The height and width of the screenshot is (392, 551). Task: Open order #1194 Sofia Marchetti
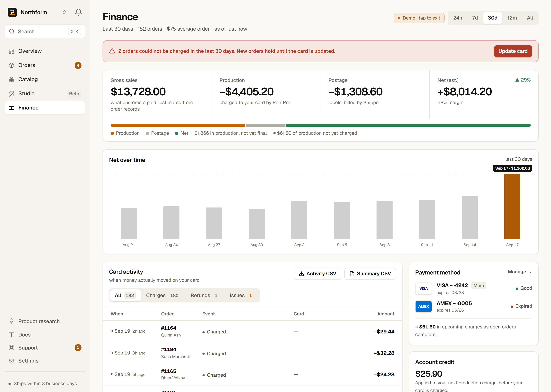click(252, 353)
